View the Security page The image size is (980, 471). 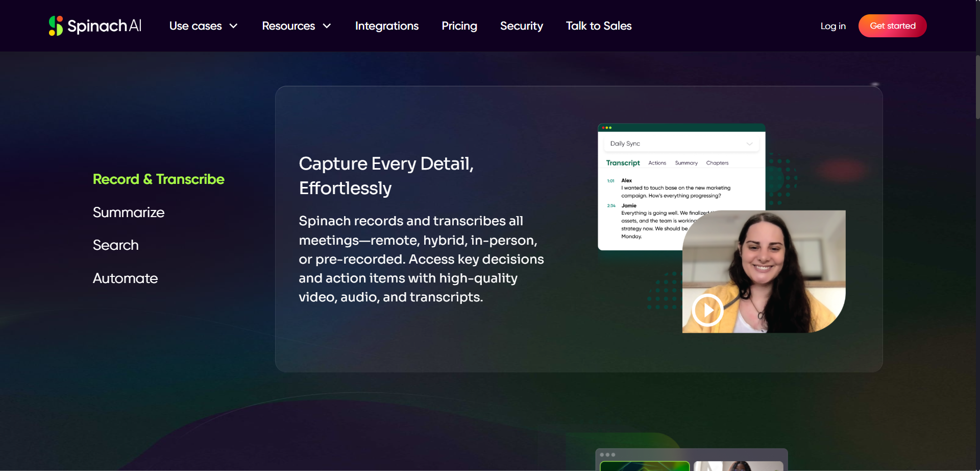[x=521, y=26]
